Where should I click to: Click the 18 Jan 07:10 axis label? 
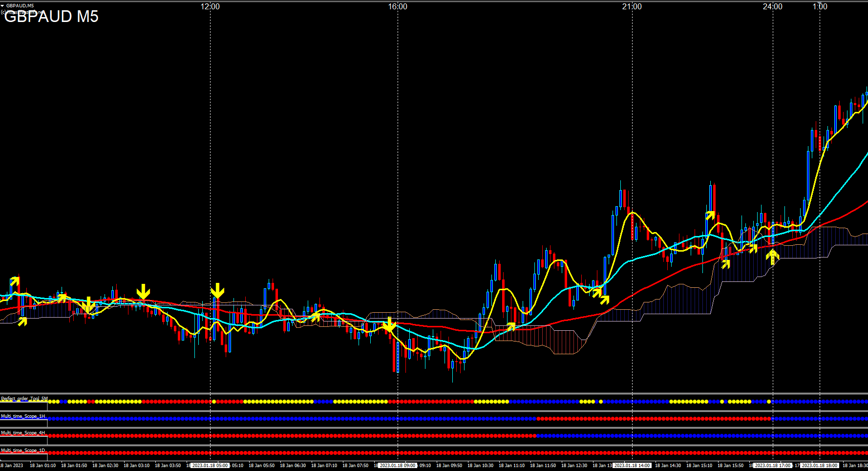coord(324,466)
